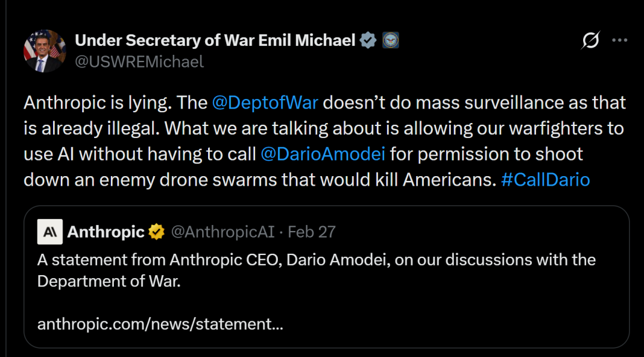
Task: Click the government seal affiliation badge
Action: (x=390, y=41)
